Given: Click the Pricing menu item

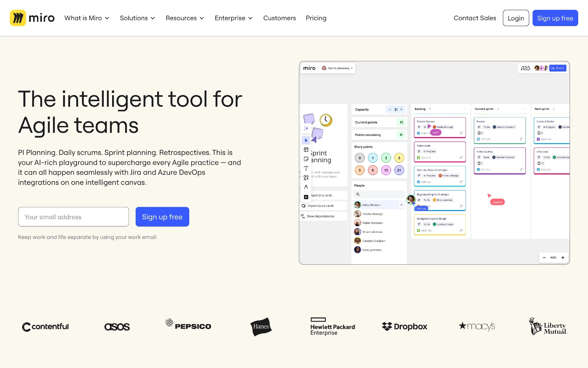Looking at the screenshot, I should pyautogui.click(x=316, y=18).
